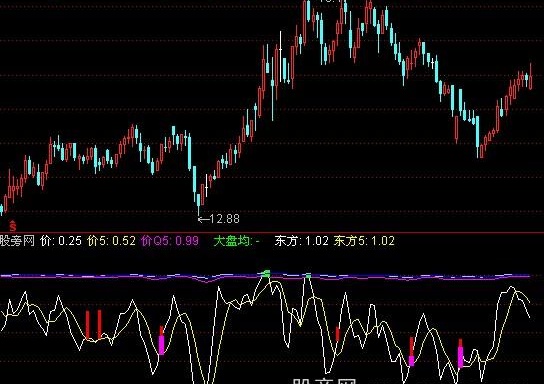Click the large green signal marker on indicator line
The height and width of the screenshot is (384, 544).
click(x=266, y=273)
